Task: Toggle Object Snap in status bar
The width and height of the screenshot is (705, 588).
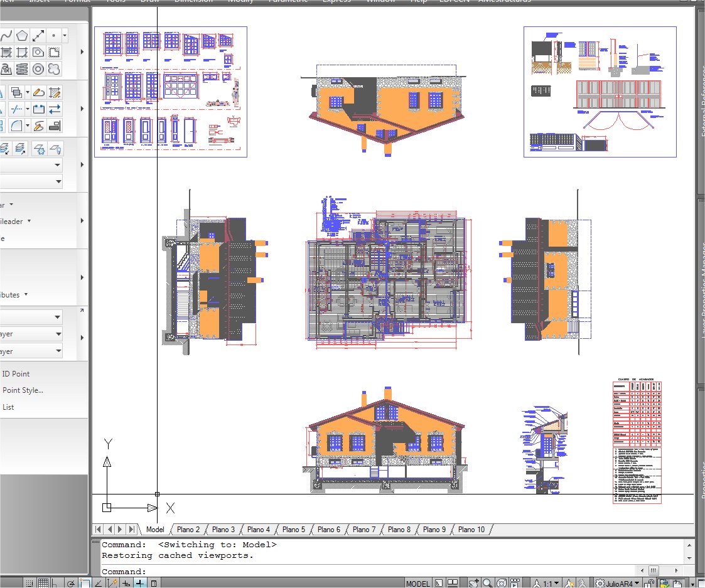Action: pos(84,584)
